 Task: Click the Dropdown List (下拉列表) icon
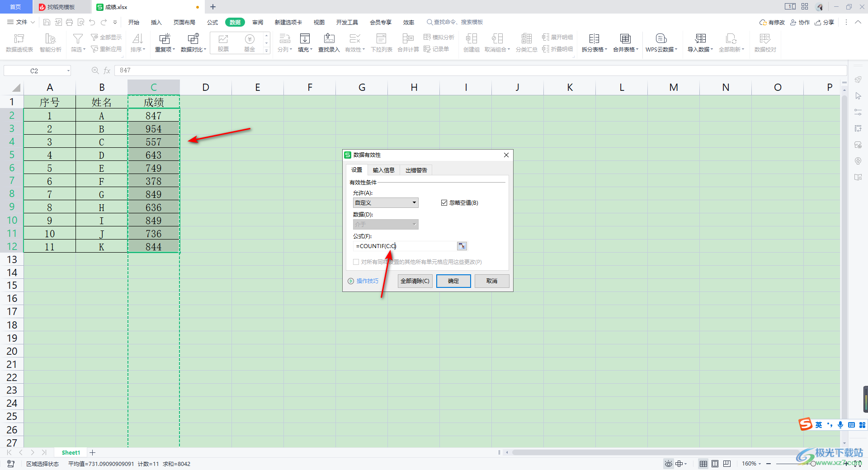382,43
